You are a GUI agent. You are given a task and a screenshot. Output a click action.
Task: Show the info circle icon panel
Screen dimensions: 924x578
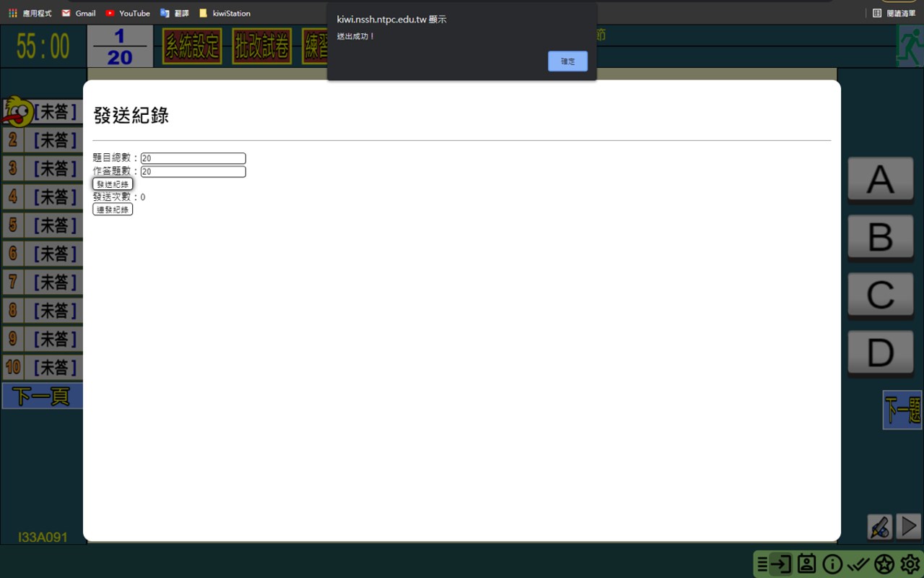[x=832, y=564]
